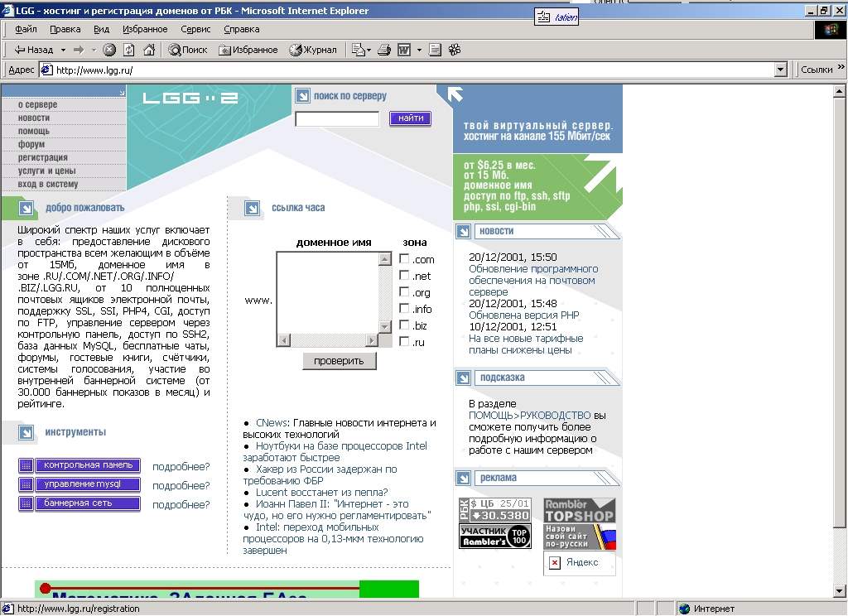Click the flower icon at the toolbar's end
Screen dimensions: 848x616
(x=455, y=51)
